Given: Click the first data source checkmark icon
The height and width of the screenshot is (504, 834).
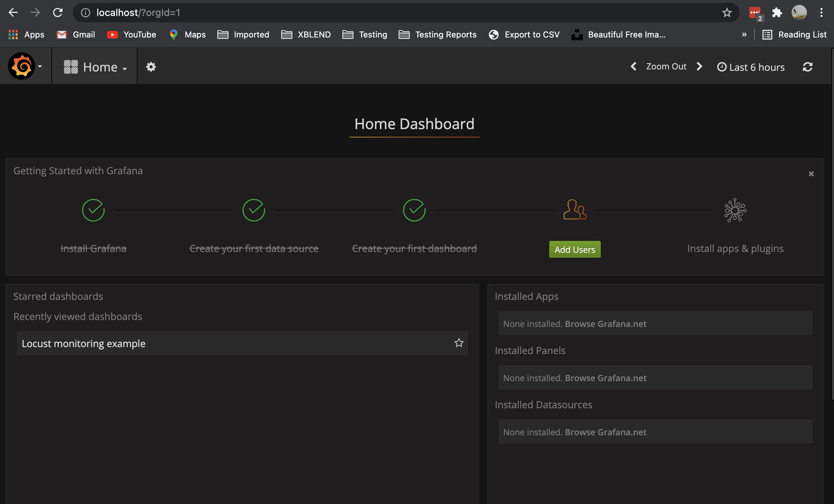Looking at the screenshot, I should coord(254,210).
